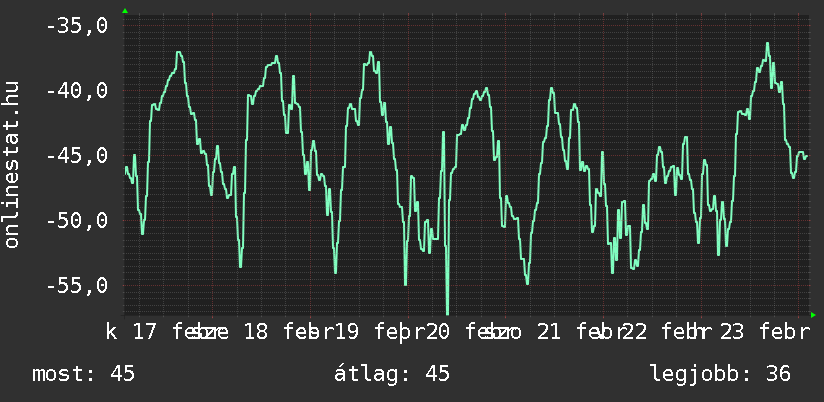Click the -35,0 y-axis label
Viewport: 824px width, 402px height.
tap(77, 26)
